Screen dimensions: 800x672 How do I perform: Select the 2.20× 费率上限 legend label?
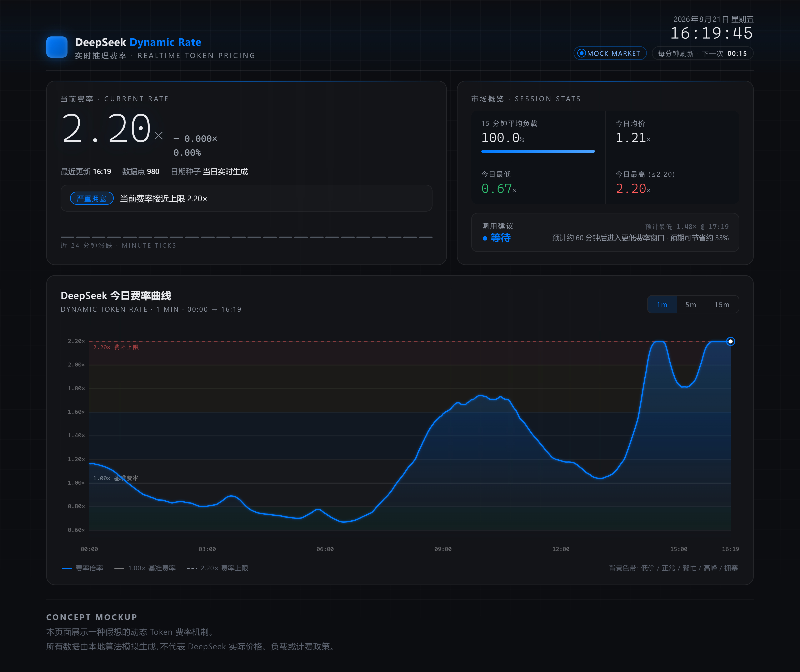tap(225, 568)
